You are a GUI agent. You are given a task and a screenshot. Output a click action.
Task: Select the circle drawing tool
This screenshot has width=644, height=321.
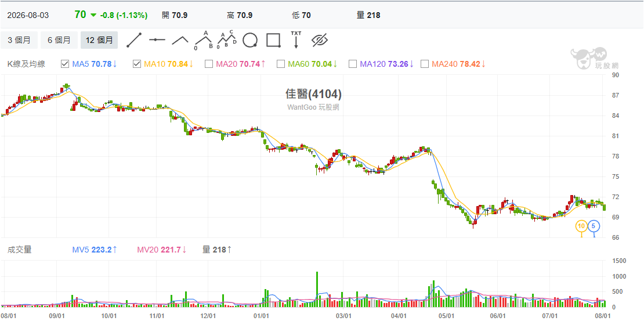click(x=250, y=40)
